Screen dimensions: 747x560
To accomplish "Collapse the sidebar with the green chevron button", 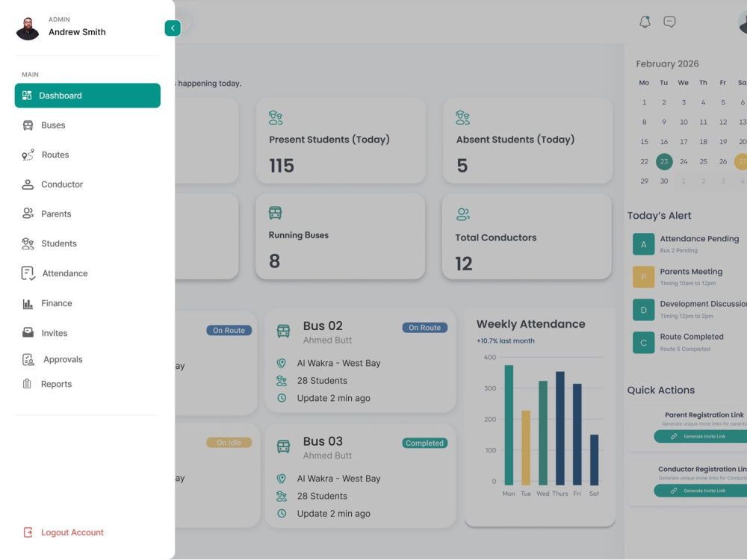I will (173, 28).
